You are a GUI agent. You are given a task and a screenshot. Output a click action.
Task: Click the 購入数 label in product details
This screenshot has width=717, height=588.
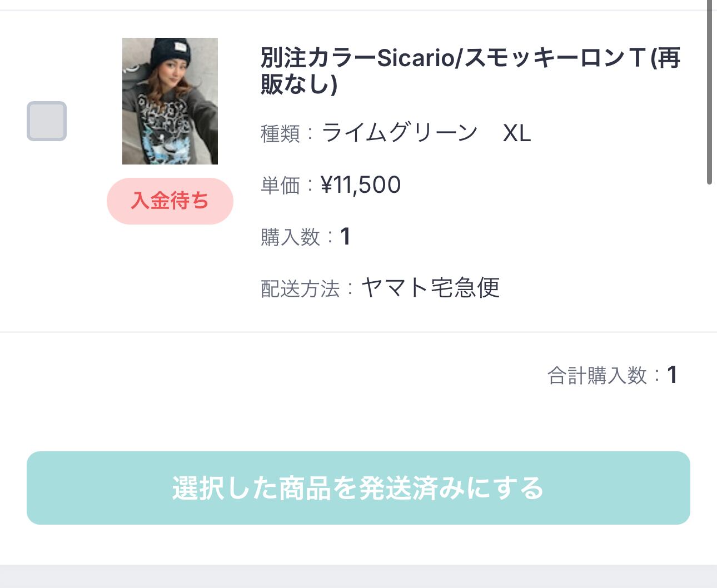point(290,237)
